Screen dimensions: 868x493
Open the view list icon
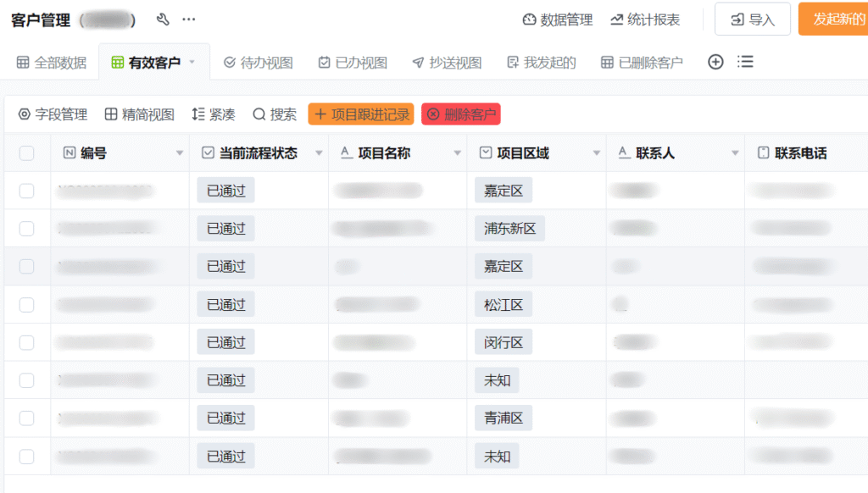click(745, 62)
